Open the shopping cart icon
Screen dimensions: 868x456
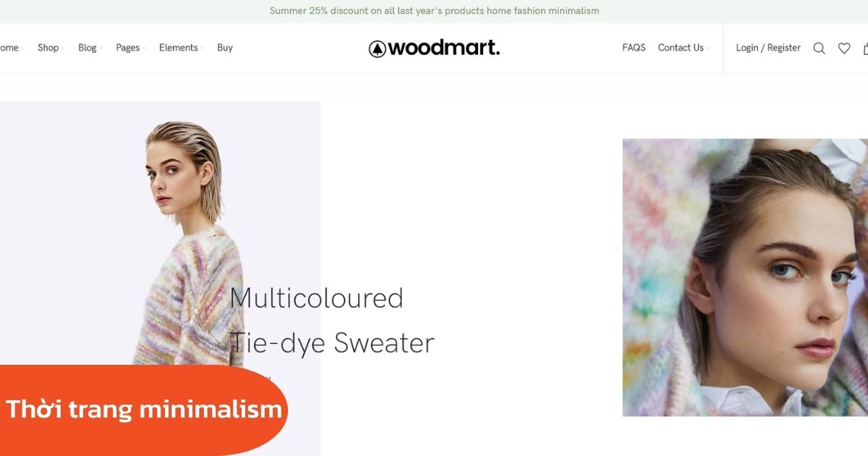[865, 48]
